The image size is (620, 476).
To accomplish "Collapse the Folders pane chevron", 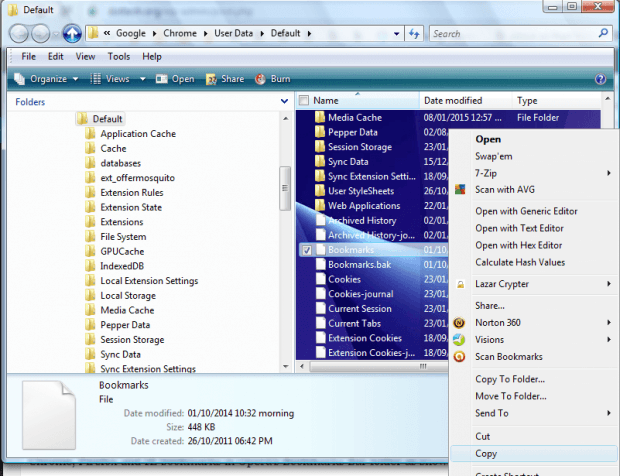I will click(284, 101).
